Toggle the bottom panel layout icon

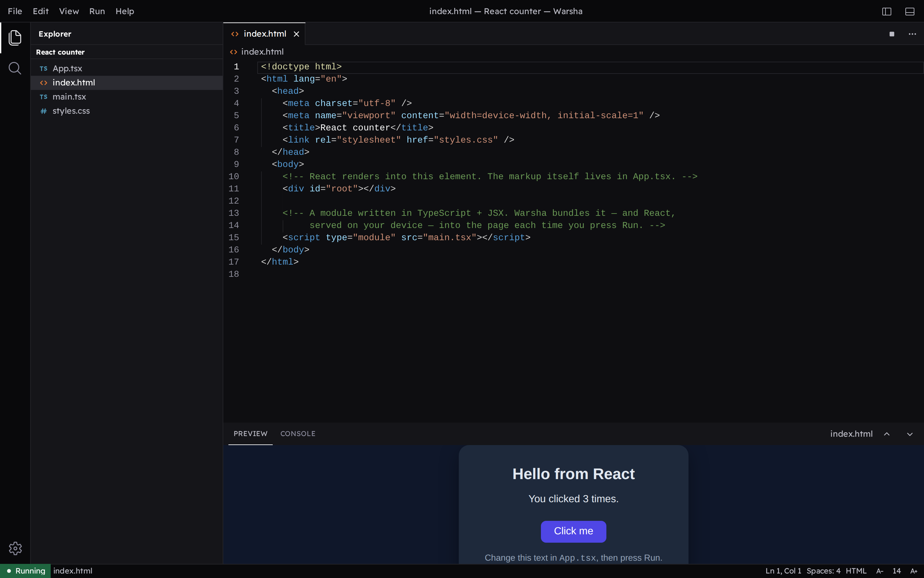tap(910, 12)
